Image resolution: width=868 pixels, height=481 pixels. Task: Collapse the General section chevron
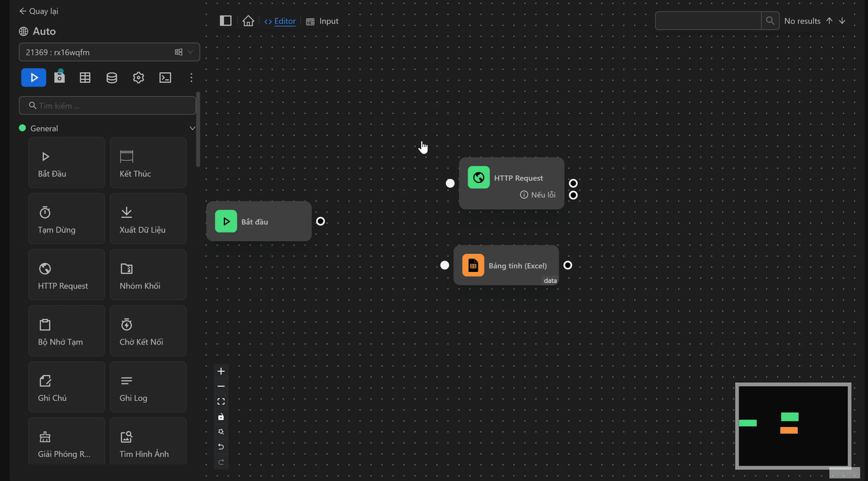(192, 128)
